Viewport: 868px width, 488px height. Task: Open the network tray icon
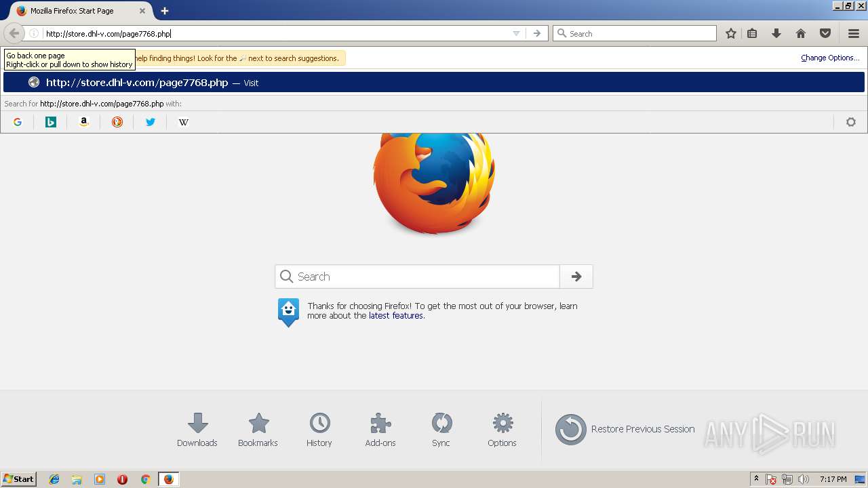(787, 479)
